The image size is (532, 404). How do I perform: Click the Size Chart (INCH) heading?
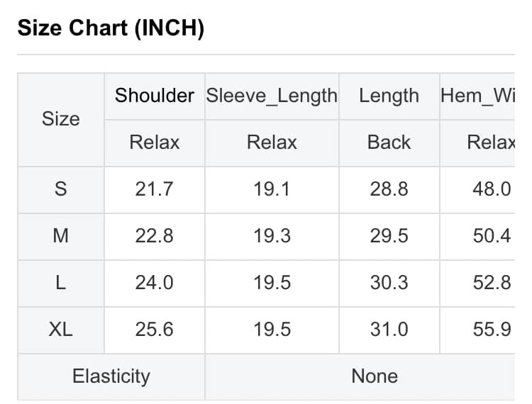pos(111,28)
